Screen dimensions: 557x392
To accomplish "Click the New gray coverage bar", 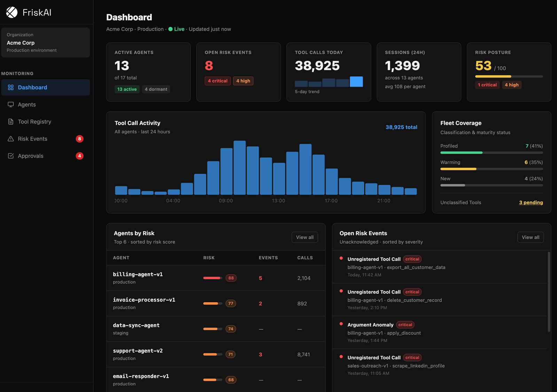I will pyautogui.click(x=453, y=185).
